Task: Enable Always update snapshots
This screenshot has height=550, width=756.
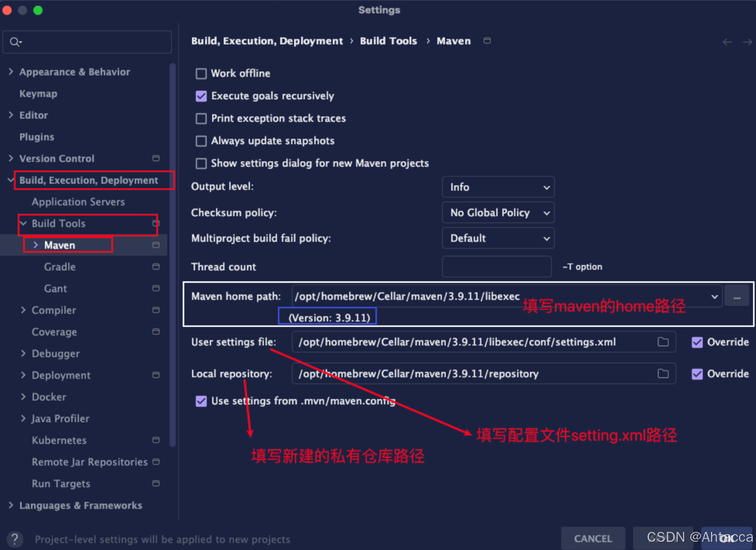Action: tap(201, 141)
